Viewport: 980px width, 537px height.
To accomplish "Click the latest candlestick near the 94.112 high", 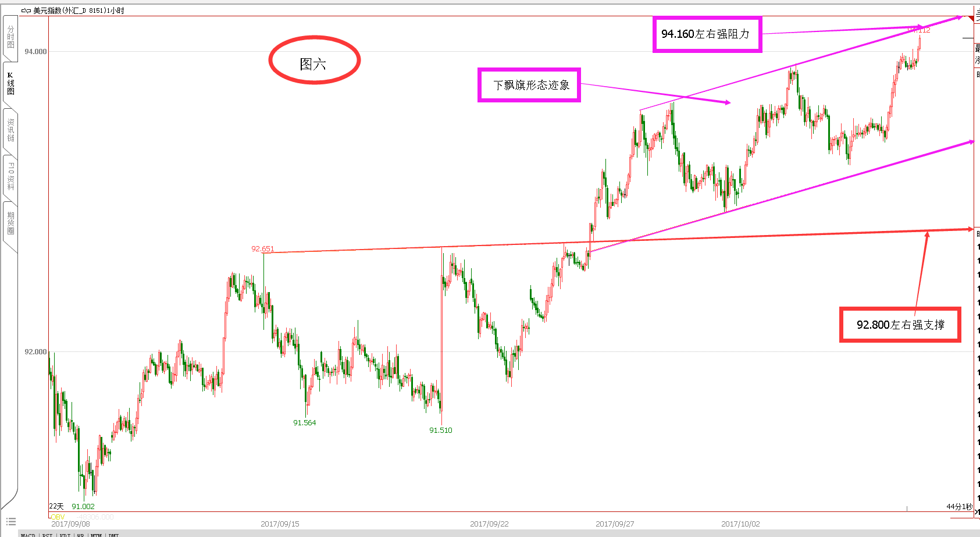I will [x=920, y=44].
